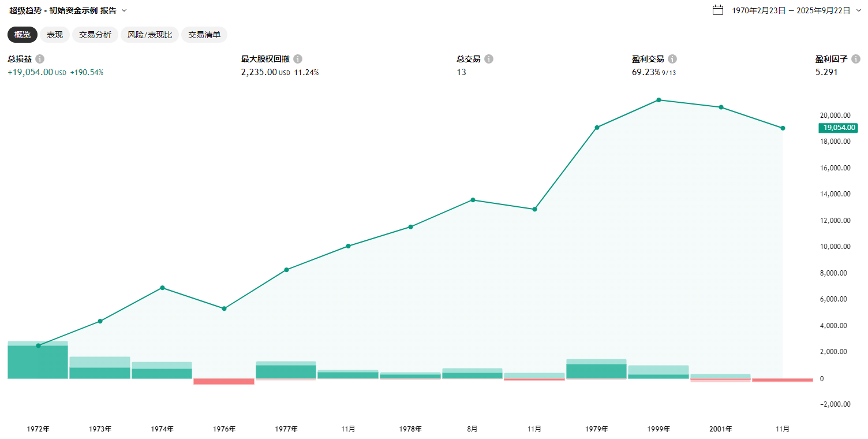Click info icon beside 盈利交易
Viewport: 868px width, 439px height.
click(672, 59)
